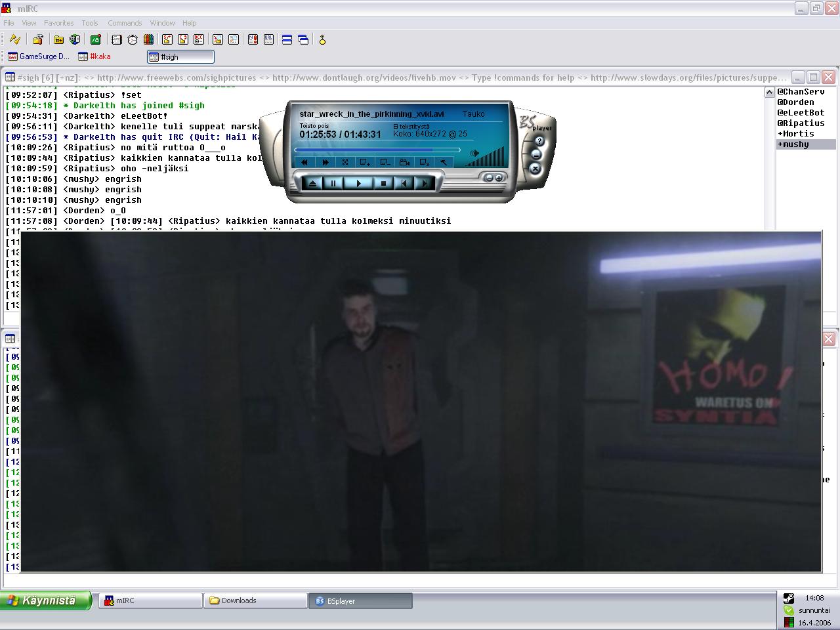Mute BSPlayer using the speaker icon
This screenshot has height=630, width=840.
pos(474,154)
